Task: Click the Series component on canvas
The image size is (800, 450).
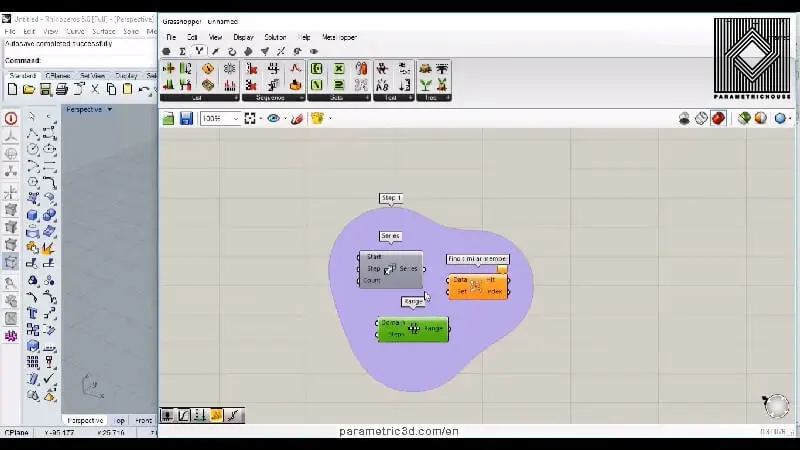Action: 391,269
